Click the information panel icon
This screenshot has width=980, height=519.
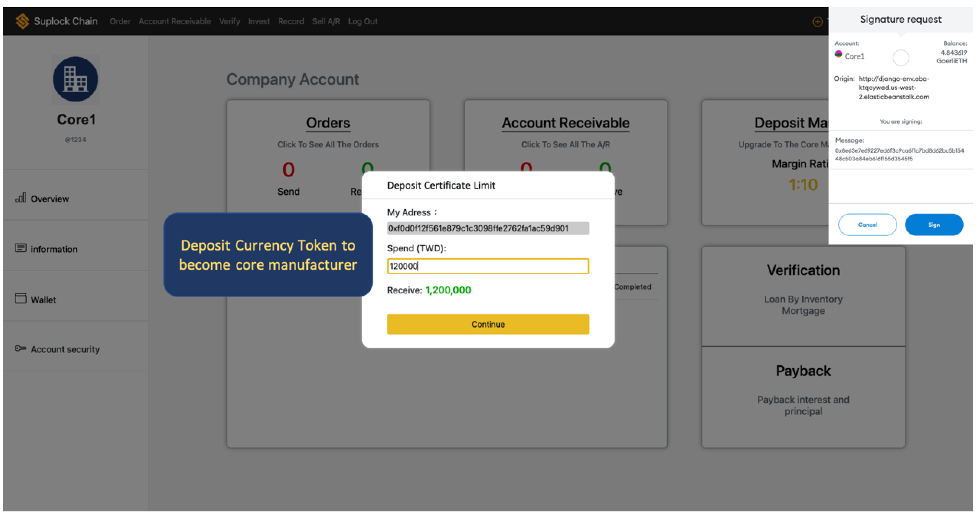[20, 248]
